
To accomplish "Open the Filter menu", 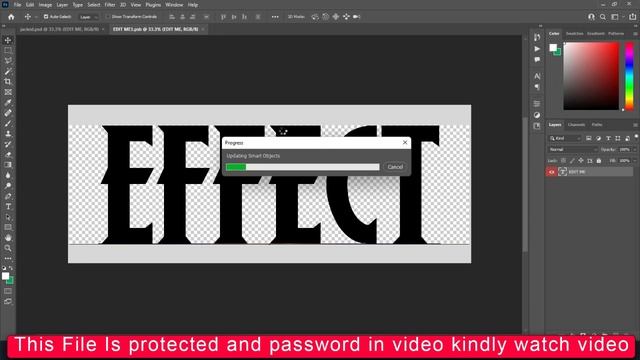I will coord(110,5).
